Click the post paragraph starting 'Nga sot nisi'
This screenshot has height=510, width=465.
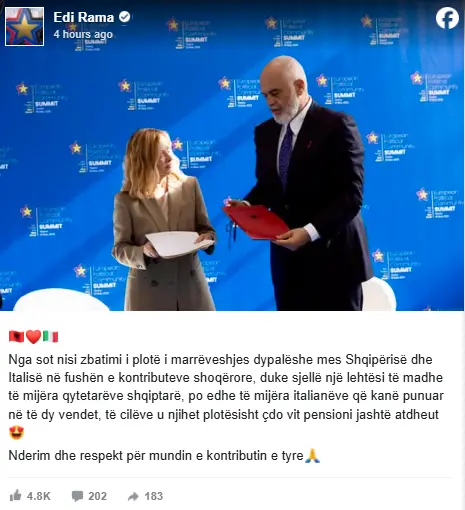click(x=226, y=387)
